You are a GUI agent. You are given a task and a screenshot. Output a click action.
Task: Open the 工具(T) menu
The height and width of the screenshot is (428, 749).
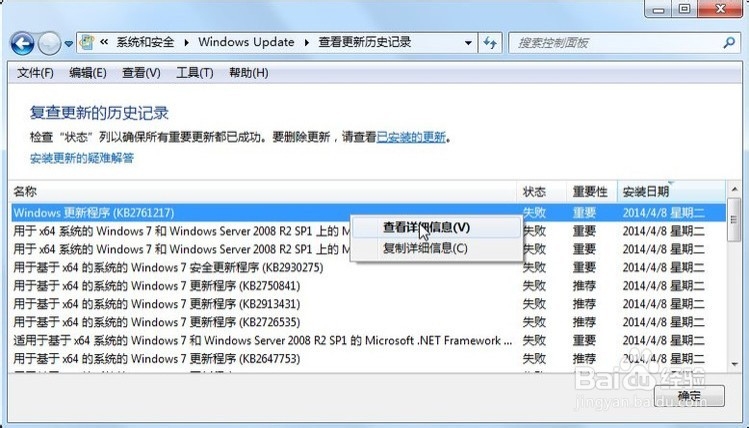tap(194, 73)
